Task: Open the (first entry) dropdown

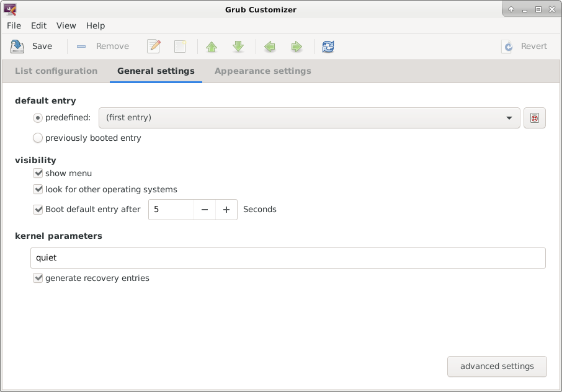Action: tap(310, 118)
